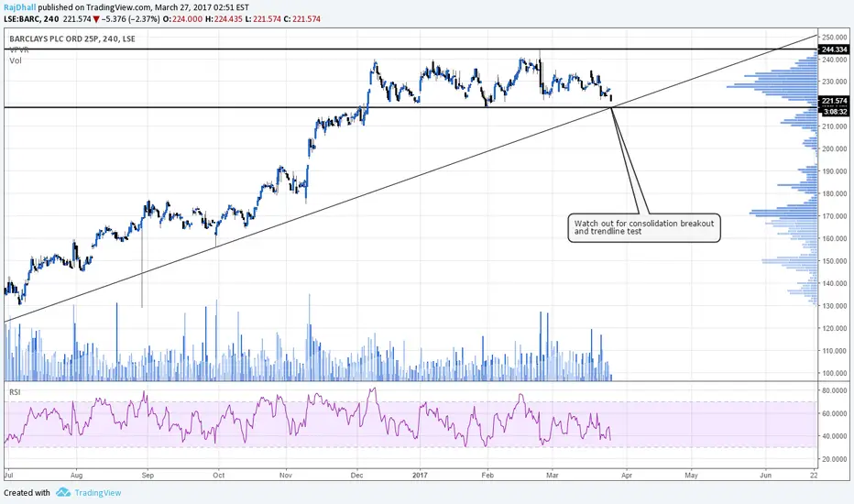Viewport: 854px width, 504px height.
Task: Select the LSE:BARC symbol text
Action: coord(22,19)
